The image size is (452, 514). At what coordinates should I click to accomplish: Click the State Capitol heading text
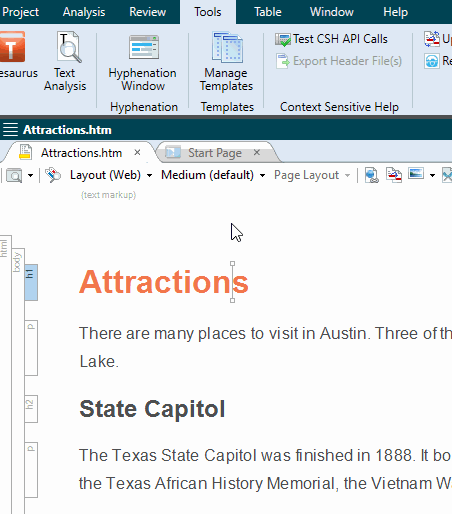pyautogui.click(x=152, y=409)
